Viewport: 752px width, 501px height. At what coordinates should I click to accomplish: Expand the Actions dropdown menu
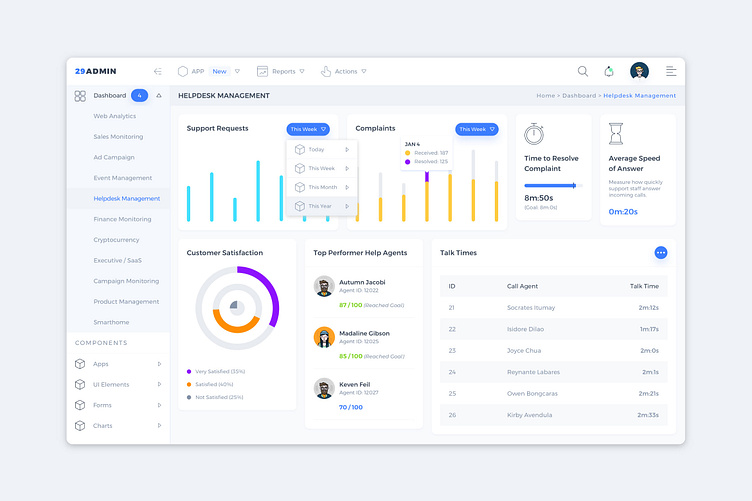tap(343, 71)
